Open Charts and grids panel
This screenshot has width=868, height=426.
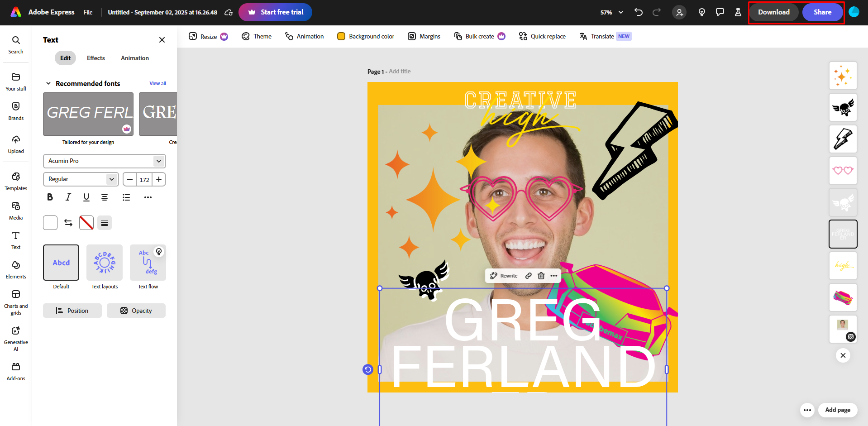point(16,302)
